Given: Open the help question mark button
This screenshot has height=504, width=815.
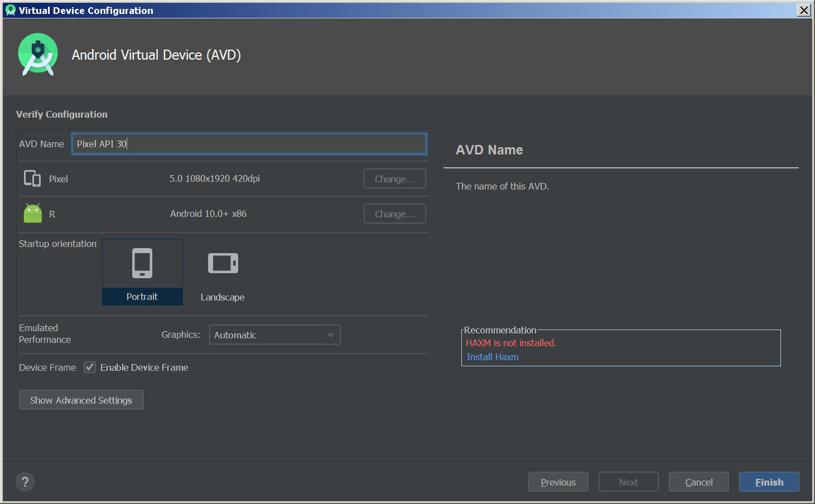Looking at the screenshot, I should pyautogui.click(x=25, y=482).
